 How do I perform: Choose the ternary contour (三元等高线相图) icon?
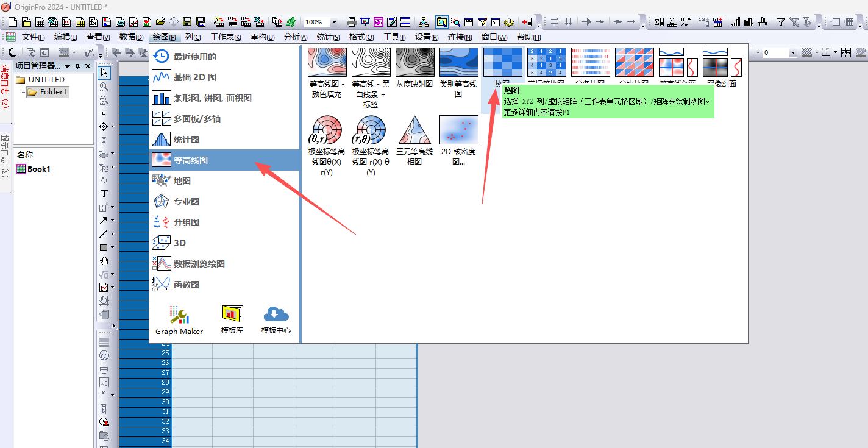coord(414,130)
